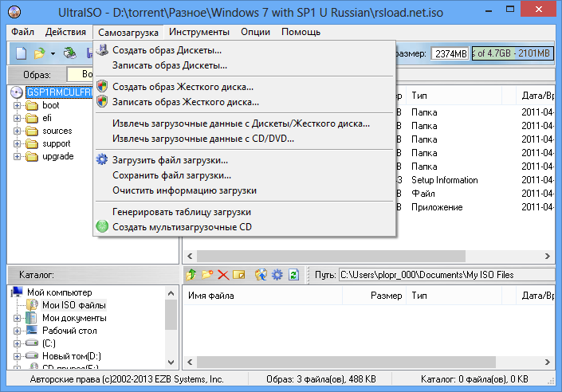Click the Rename icon in catalog toolbar
The width and height of the screenshot is (562, 392).
tap(239, 275)
